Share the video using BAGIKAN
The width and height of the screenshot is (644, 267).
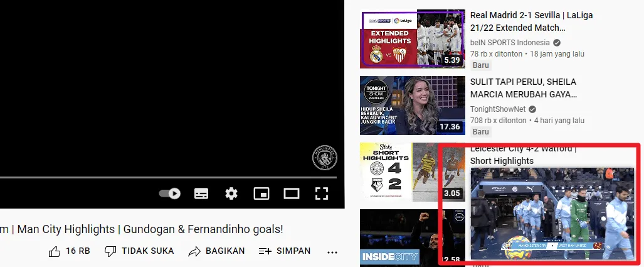[x=216, y=251]
